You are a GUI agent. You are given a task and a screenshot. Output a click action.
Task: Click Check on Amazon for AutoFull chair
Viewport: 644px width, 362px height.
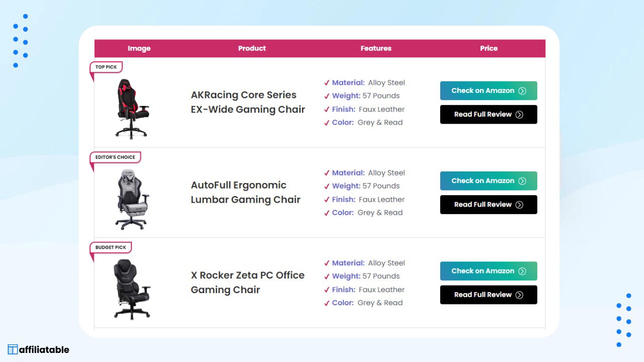click(x=489, y=181)
